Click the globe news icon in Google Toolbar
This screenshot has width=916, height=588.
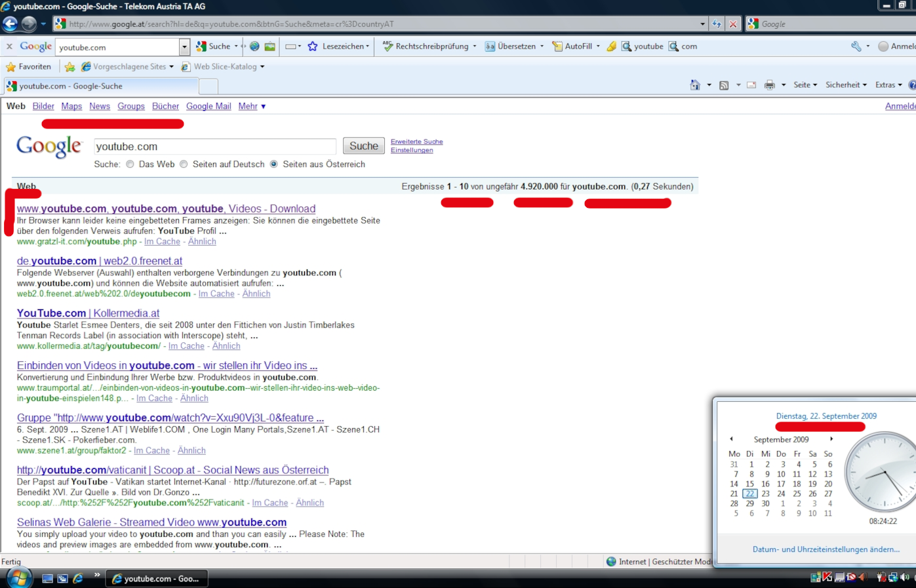254,47
